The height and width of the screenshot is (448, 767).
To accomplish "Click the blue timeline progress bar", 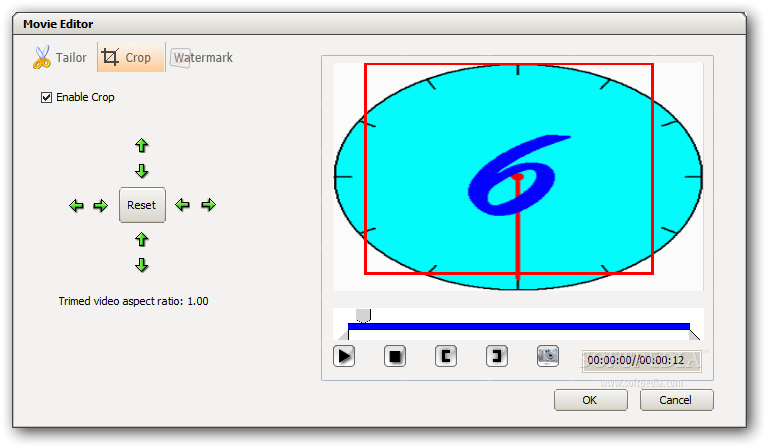I will tap(519, 326).
